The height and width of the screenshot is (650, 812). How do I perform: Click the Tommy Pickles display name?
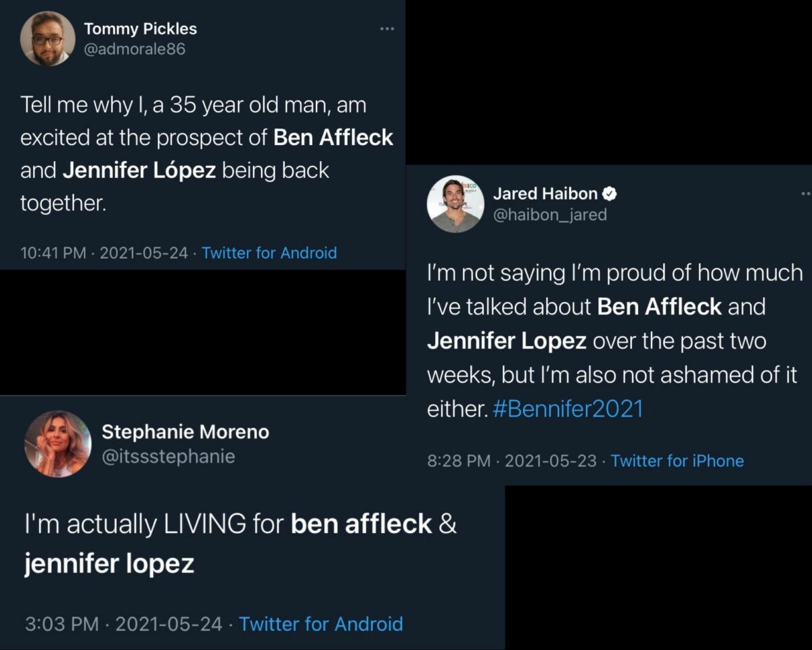click(140, 29)
